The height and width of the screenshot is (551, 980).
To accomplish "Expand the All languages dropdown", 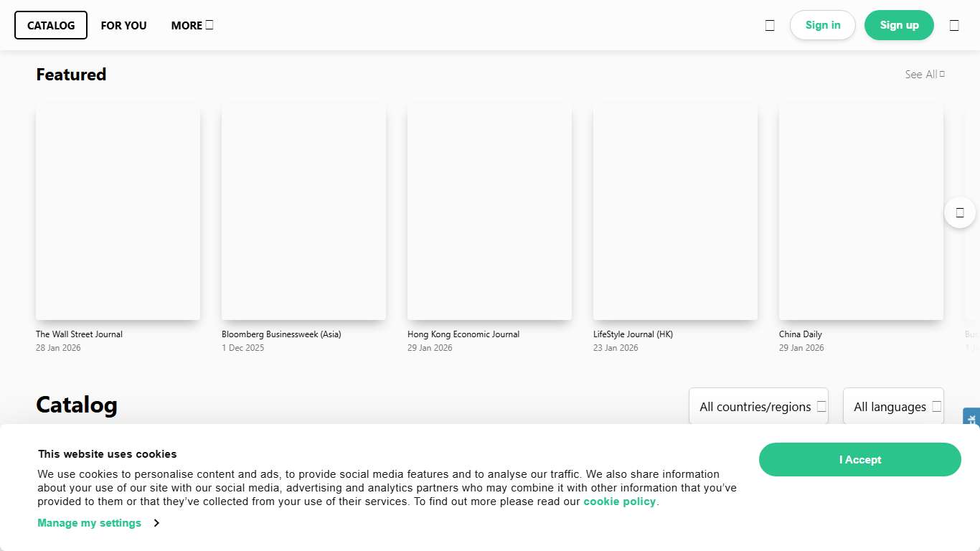I will coord(893,407).
